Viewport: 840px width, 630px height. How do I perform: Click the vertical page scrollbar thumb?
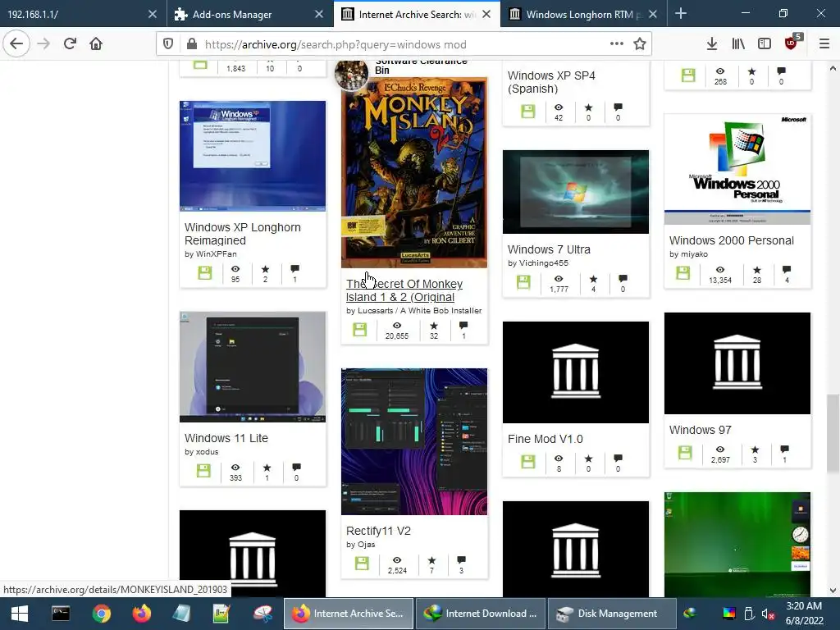click(833, 433)
